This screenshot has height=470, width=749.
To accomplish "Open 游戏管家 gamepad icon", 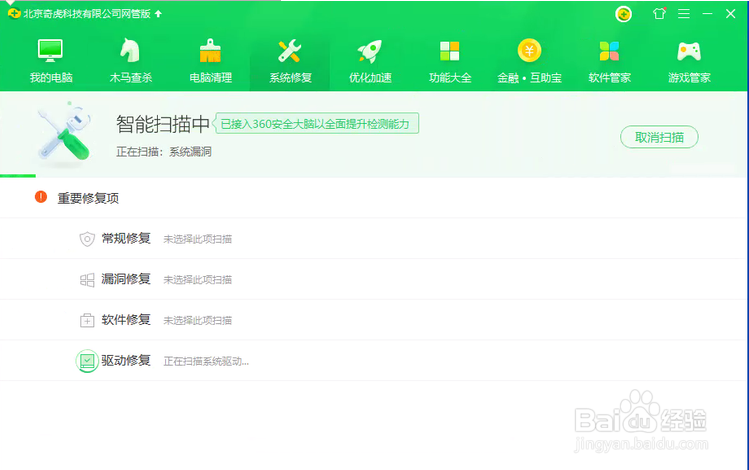I will [689, 52].
